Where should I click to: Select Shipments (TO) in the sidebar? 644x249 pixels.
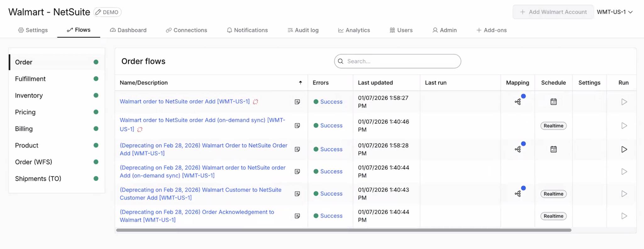[x=57, y=179]
